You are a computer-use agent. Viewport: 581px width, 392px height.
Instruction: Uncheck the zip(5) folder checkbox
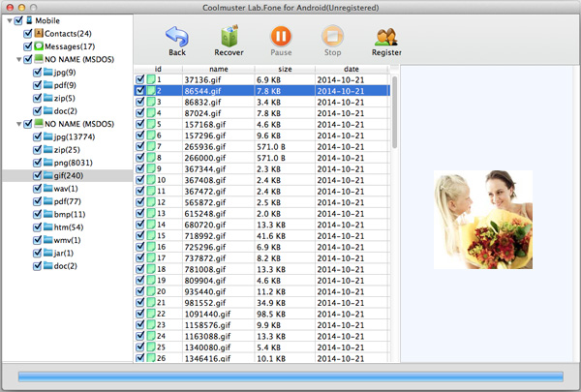point(37,98)
